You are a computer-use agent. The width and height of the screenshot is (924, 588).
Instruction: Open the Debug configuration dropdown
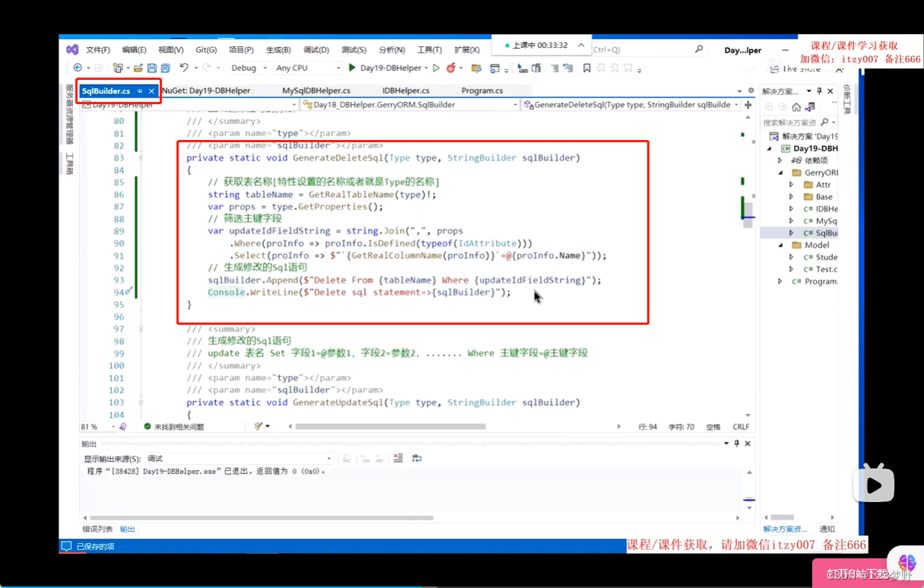249,68
